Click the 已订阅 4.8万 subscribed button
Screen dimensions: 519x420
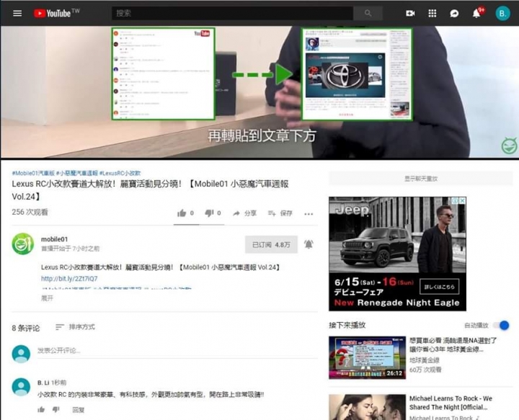click(x=271, y=245)
